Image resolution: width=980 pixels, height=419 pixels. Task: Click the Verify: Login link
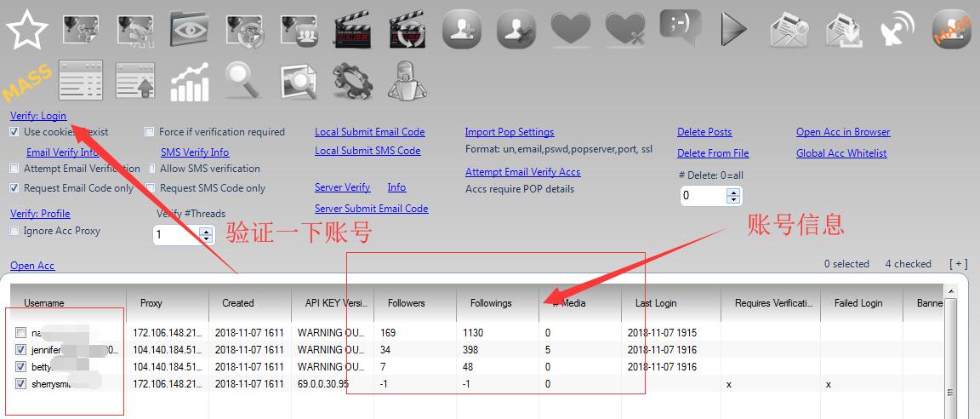coord(38,116)
